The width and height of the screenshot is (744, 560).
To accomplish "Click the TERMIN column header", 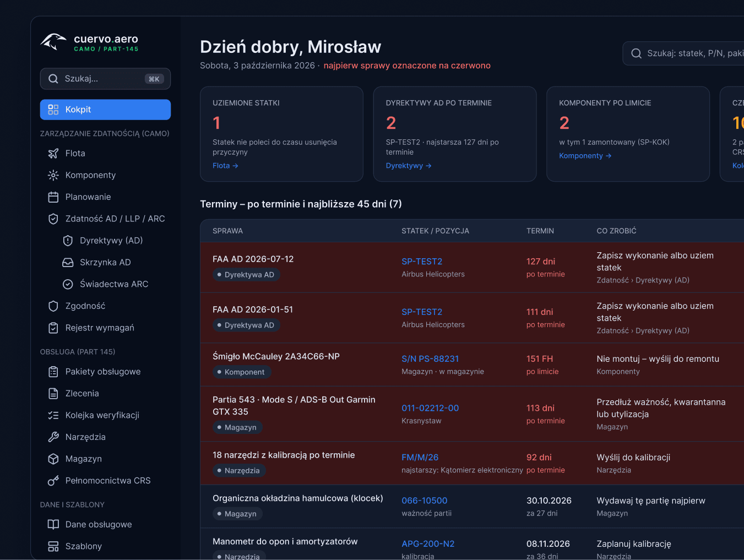I will [540, 231].
